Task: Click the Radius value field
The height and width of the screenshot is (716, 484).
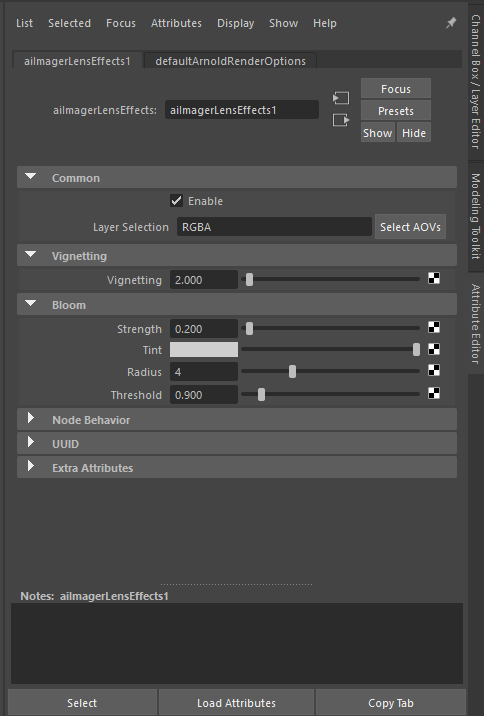Action: (204, 372)
